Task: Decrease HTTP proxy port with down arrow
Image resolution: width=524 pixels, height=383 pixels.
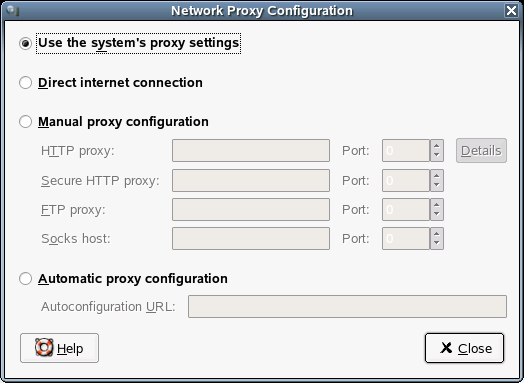Action: (x=436, y=155)
